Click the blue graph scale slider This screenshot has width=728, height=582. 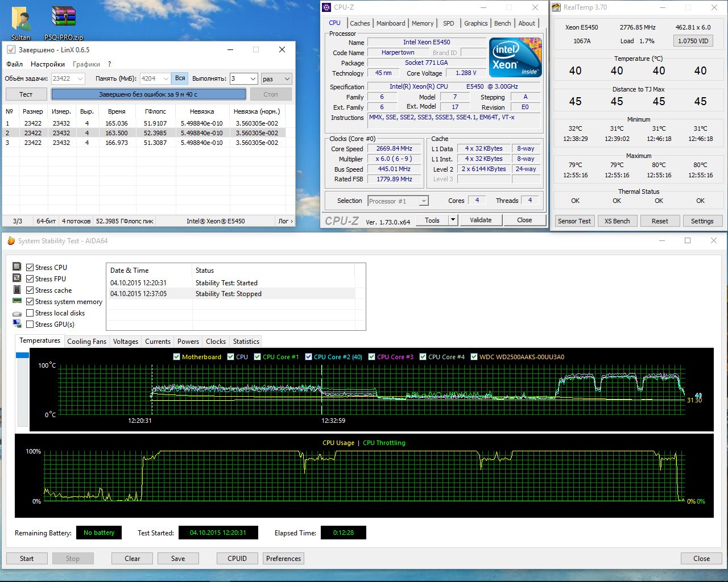[22, 355]
